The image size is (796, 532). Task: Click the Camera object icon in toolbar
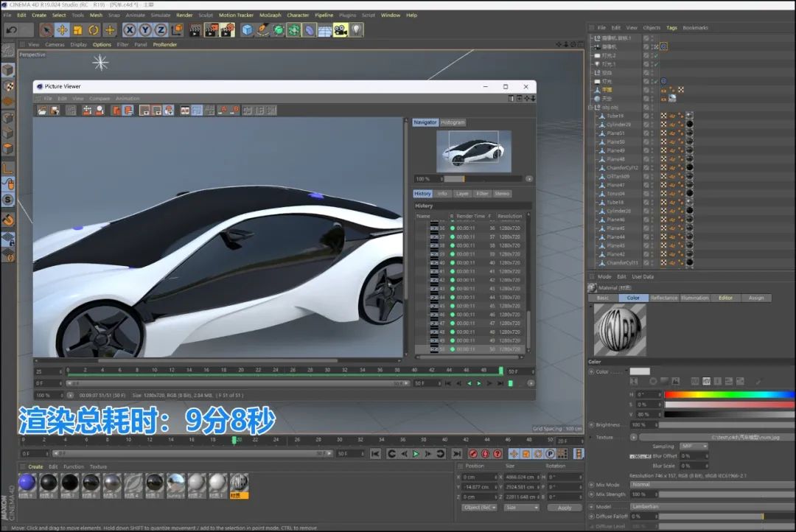[x=340, y=30]
